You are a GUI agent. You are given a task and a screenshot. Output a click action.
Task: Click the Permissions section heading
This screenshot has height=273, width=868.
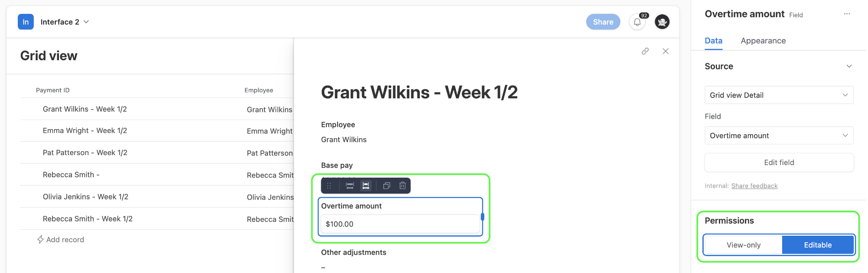pyautogui.click(x=729, y=221)
